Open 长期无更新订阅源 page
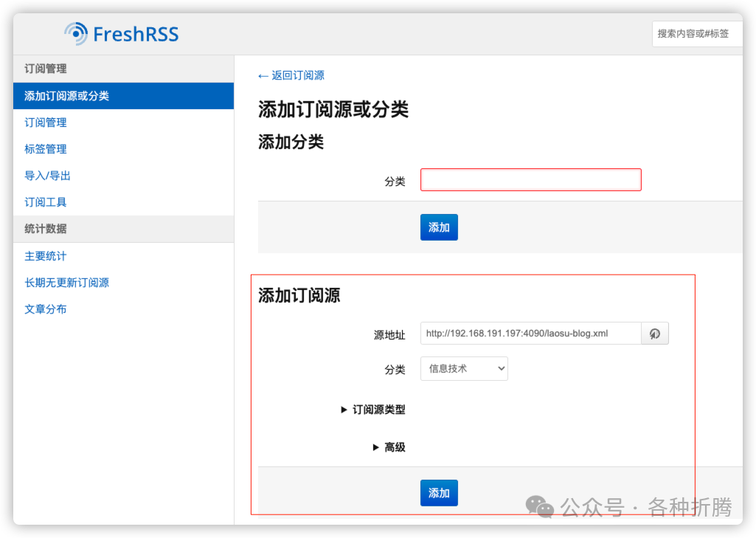Image resolution: width=756 pixels, height=538 pixels. tap(67, 283)
